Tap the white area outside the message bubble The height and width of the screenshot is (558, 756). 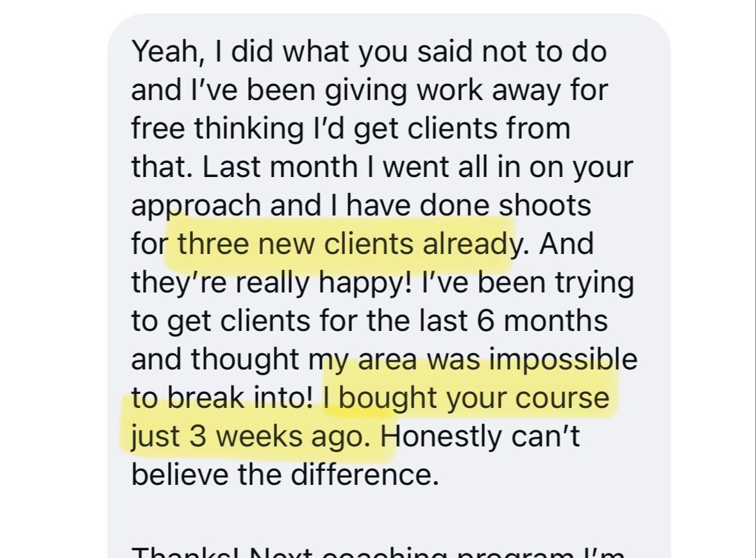[53, 279]
